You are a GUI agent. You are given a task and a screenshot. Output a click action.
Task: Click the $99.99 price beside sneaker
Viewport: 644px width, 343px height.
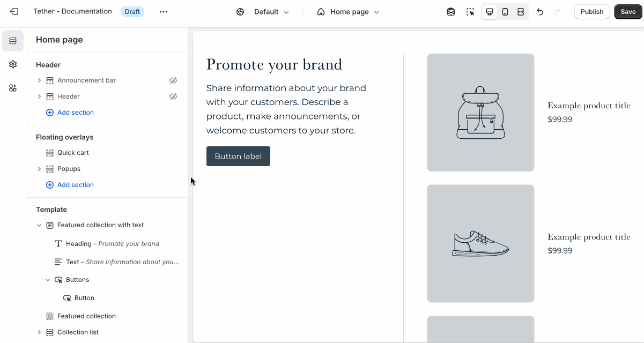point(560,251)
